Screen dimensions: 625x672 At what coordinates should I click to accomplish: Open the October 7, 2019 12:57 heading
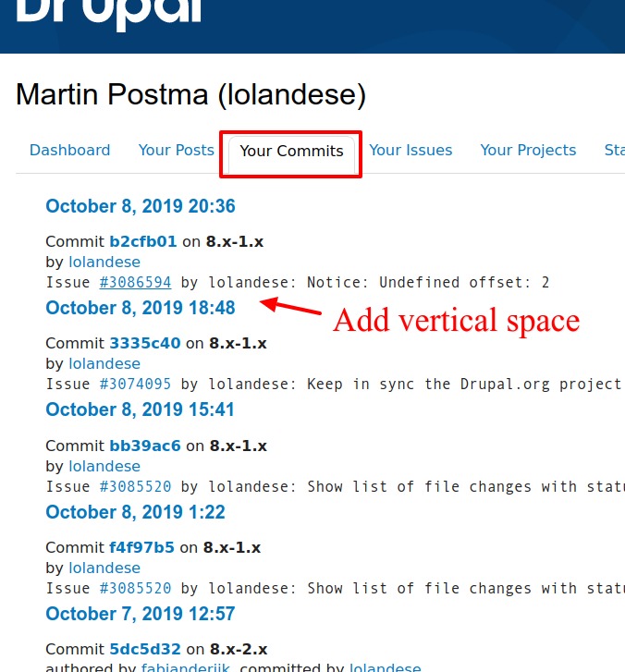(x=141, y=614)
